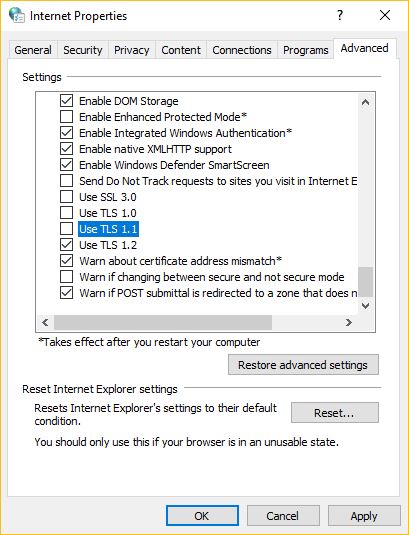Uncheck Enable Windows Defender SmartScreen
Screen dimensions: 409x535
tap(67, 165)
